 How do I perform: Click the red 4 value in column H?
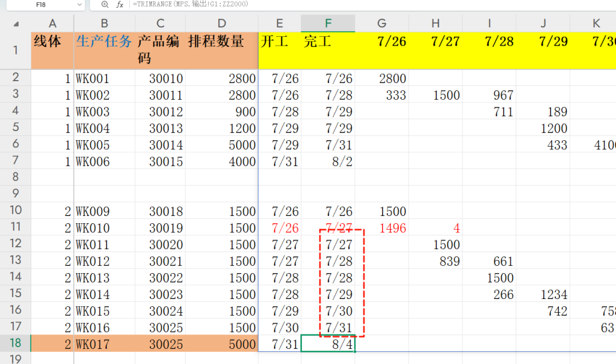coord(436,227)
